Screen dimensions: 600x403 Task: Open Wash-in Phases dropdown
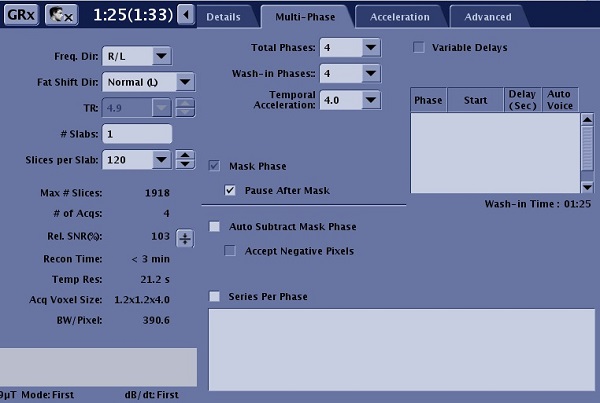pos(370,74)
